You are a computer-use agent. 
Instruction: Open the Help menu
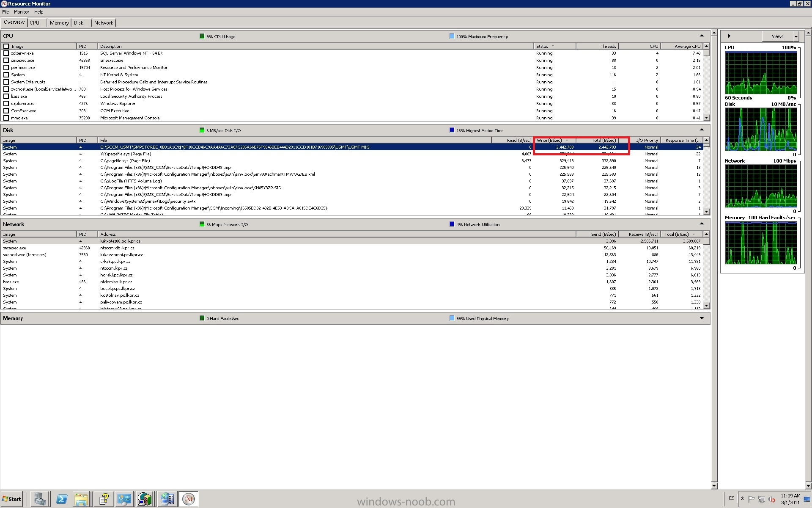click(39, 12)
